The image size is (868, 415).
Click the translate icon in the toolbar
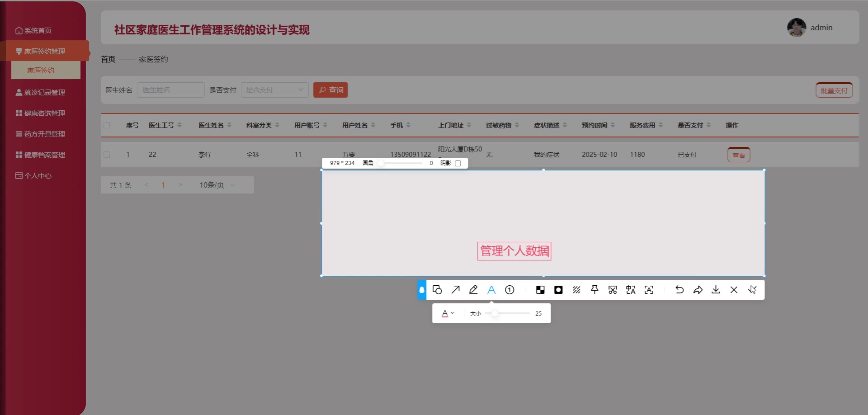[631, 290]
